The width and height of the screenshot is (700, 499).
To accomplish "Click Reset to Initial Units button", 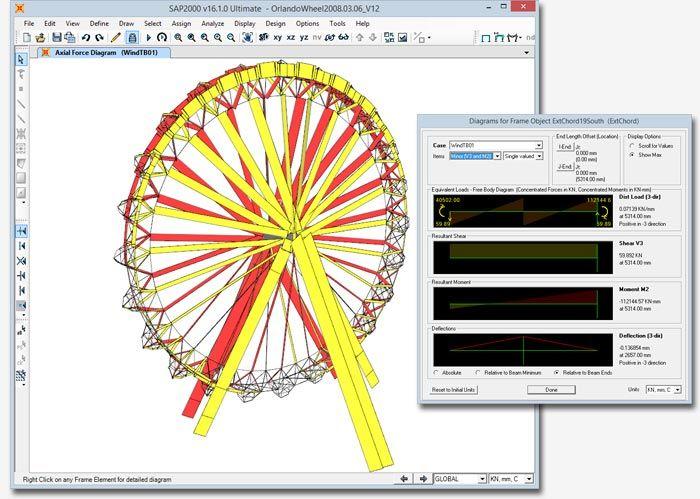I will (453, 390).
